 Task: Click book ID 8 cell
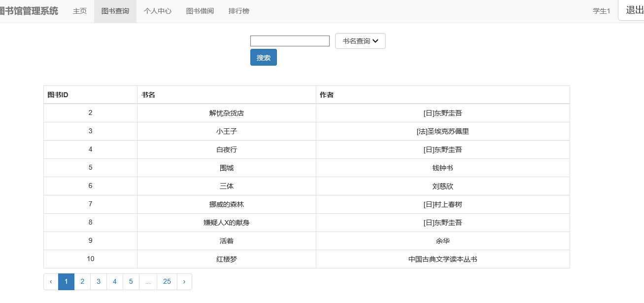[90, 223]
